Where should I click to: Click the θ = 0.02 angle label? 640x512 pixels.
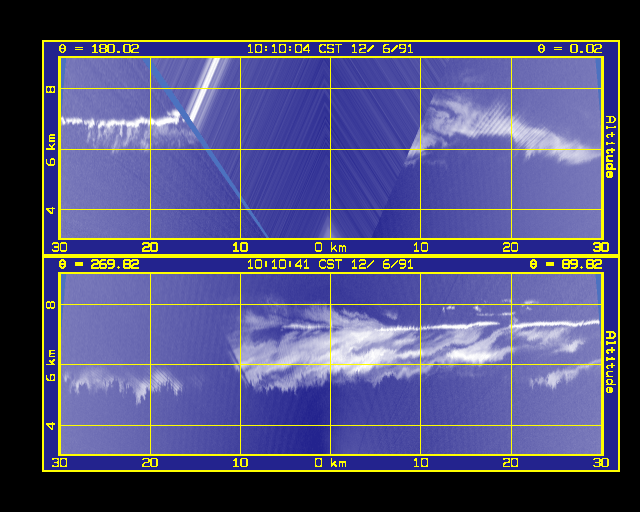(x=570, y=49)
